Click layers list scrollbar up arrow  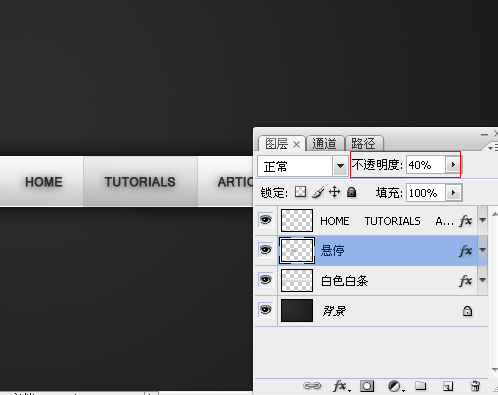[494, 213]
